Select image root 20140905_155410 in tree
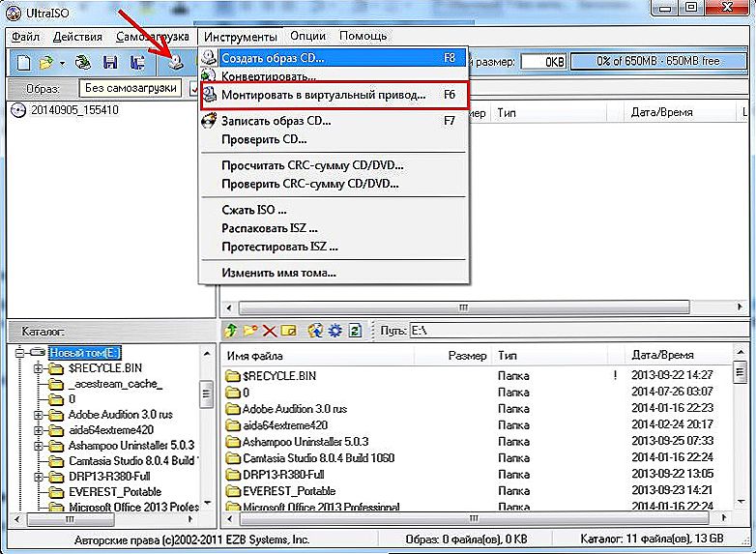 click(x=74, y=110)
